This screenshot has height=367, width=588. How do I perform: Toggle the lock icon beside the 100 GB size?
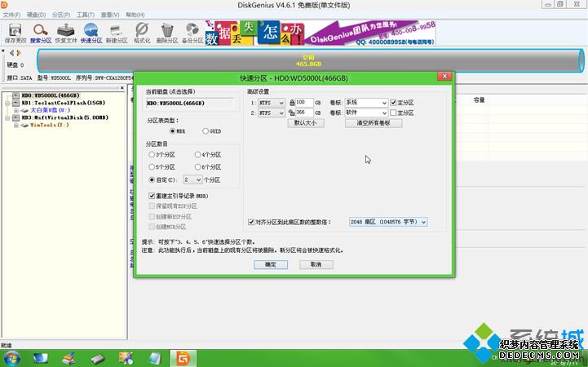[292, 102]
